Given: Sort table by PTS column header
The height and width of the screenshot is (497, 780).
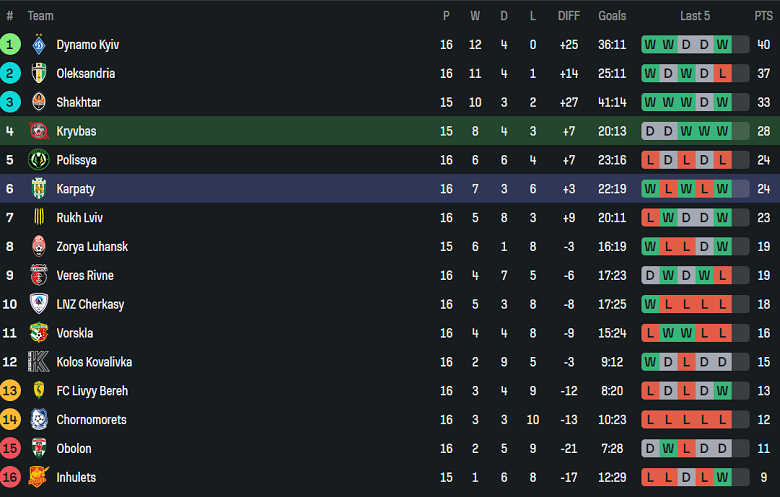Looking at the screenshot, I should 763,16.
